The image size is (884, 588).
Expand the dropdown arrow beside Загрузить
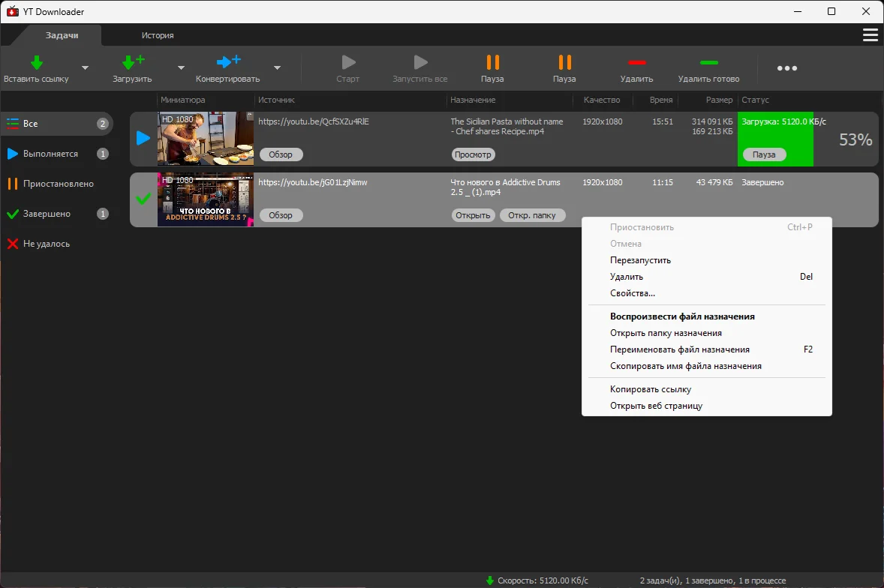(x=181, y=67)
